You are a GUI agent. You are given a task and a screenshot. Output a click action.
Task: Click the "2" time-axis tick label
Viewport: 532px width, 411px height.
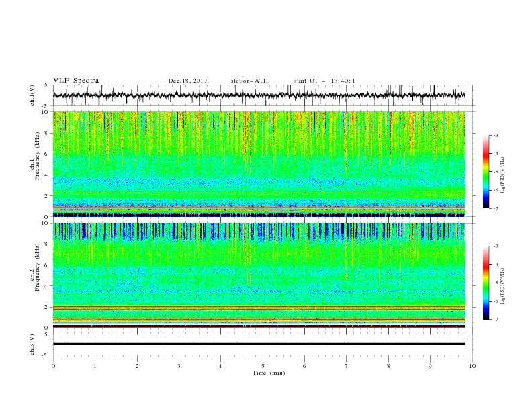[137, 366]
